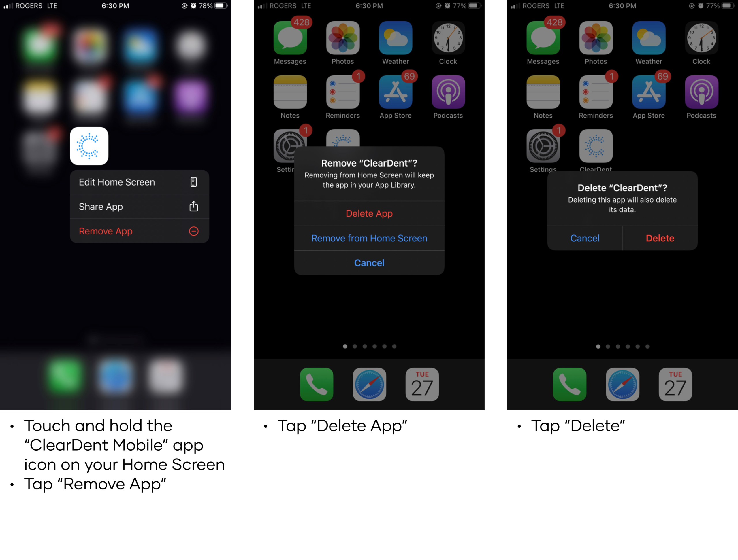The width and height of the screenshot is (738, 560).
Task: Open Reminders app in right phone
Action: (x=596, y=92)
